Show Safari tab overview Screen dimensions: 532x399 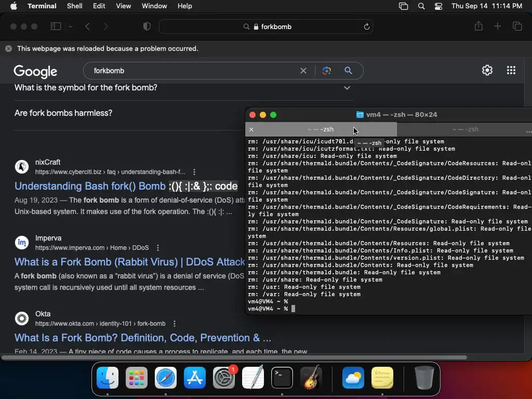(x=517, y=26)
